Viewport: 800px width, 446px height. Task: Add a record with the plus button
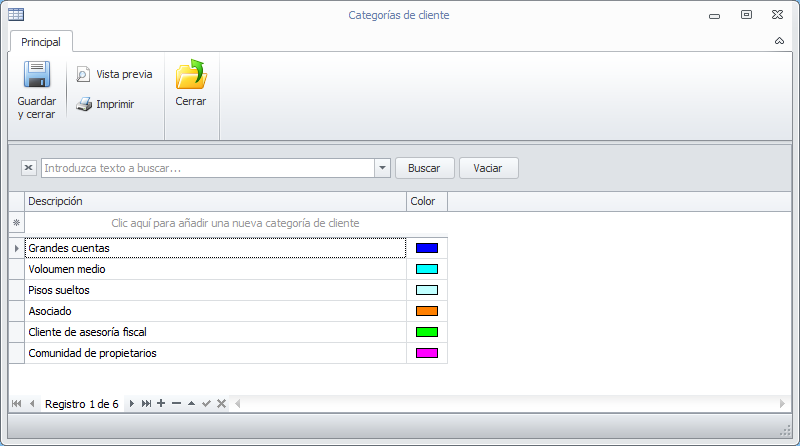[161, 403]
